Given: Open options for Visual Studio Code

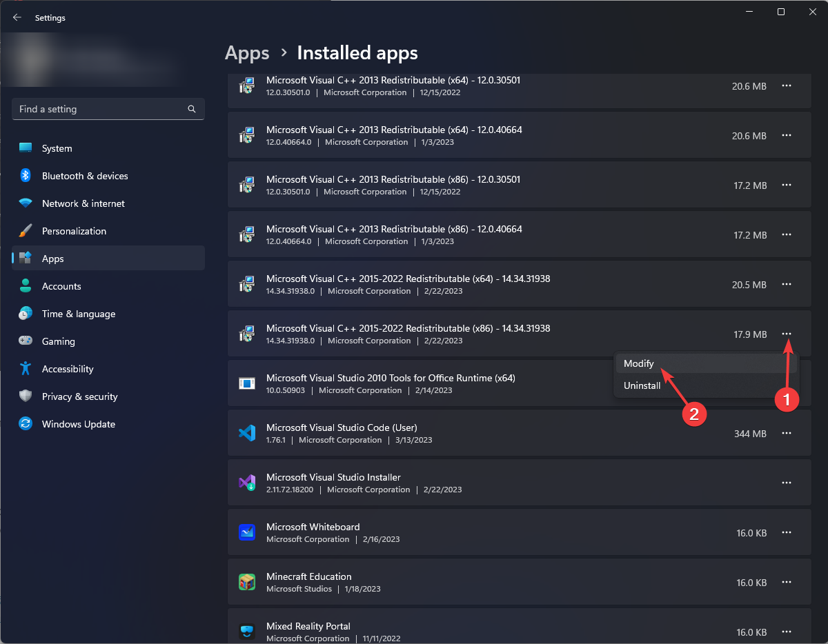Looking at the screenshot, I should [786, 433].
